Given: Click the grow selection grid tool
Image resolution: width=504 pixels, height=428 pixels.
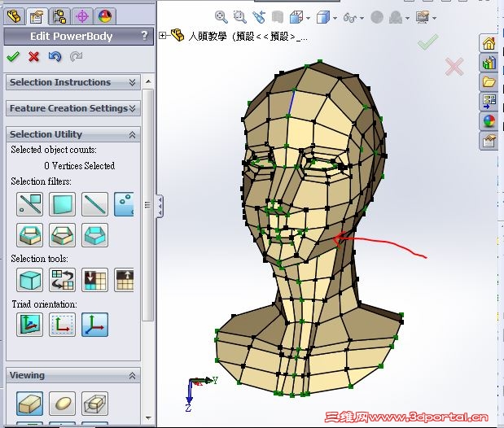Looking at the screenshot, I should (x=124, y=280).
